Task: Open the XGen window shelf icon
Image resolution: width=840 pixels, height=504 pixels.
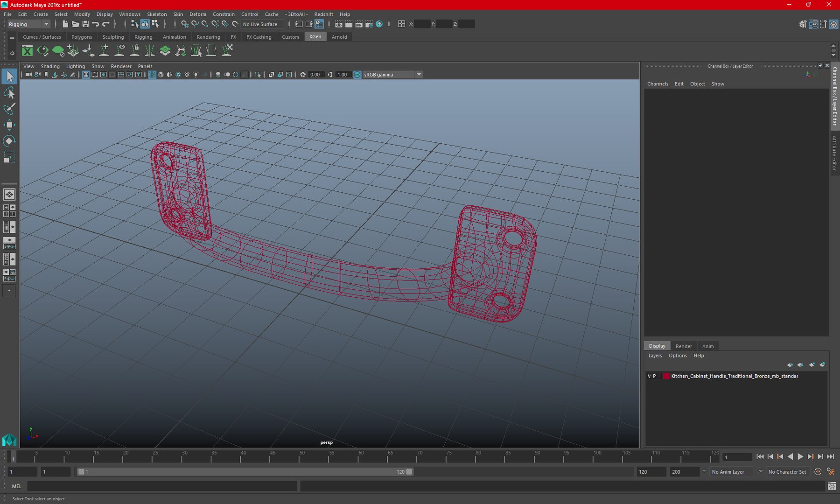Action: coord(28,51)
